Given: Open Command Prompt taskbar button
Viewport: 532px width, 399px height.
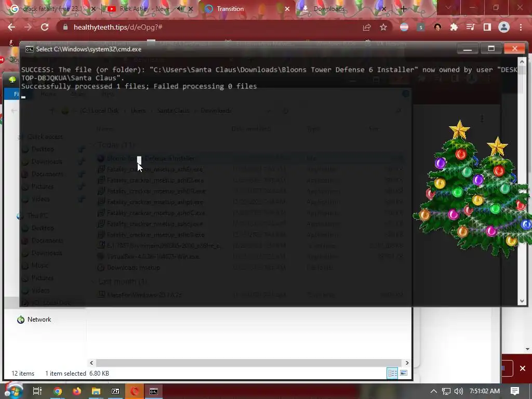Looking at the screenshot, I should [x=154, y=391].
